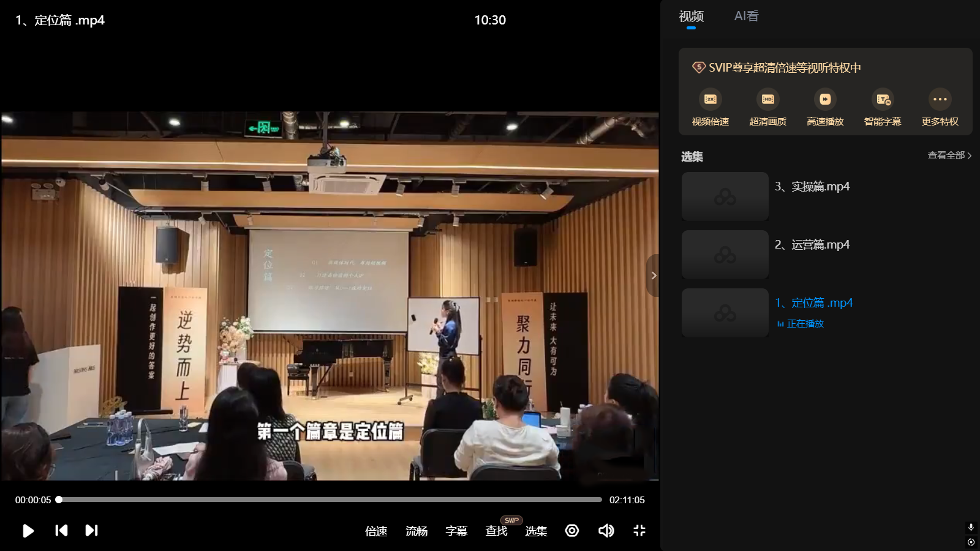Switch to the AI看 tab
The image size is (980, 551).
[x=746, y=17]
